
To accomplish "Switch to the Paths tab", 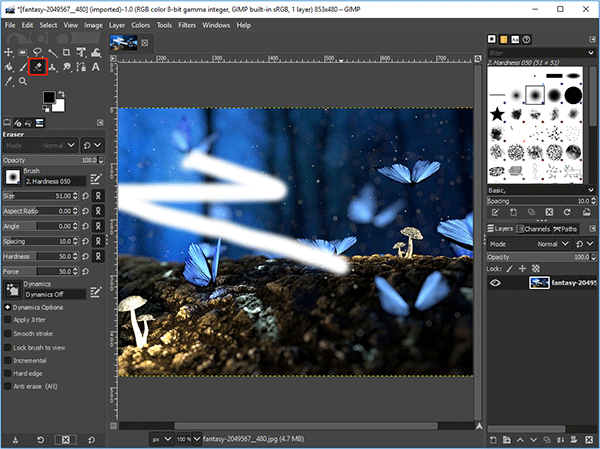I will pos(565,229).
